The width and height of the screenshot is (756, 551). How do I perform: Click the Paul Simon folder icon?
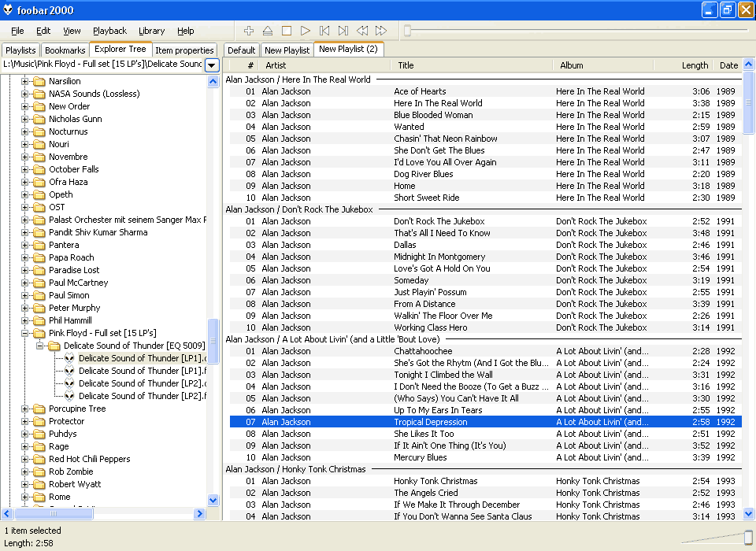pyautogui.click(x=39, y=295)
